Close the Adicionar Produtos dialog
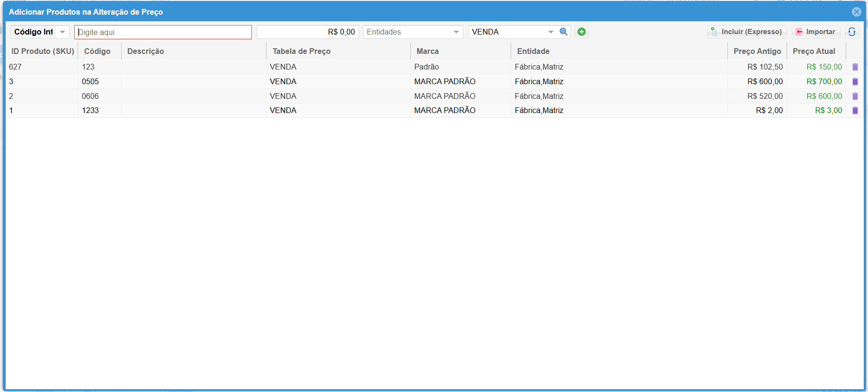This screenshot has width=868, height=392. point(856,12)
